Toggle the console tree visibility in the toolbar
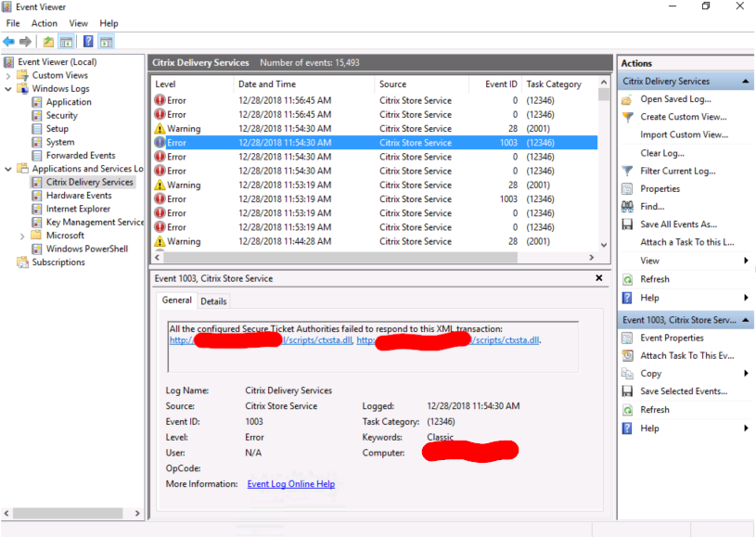This screenshot has width=756, height=537. pos(64,41)
